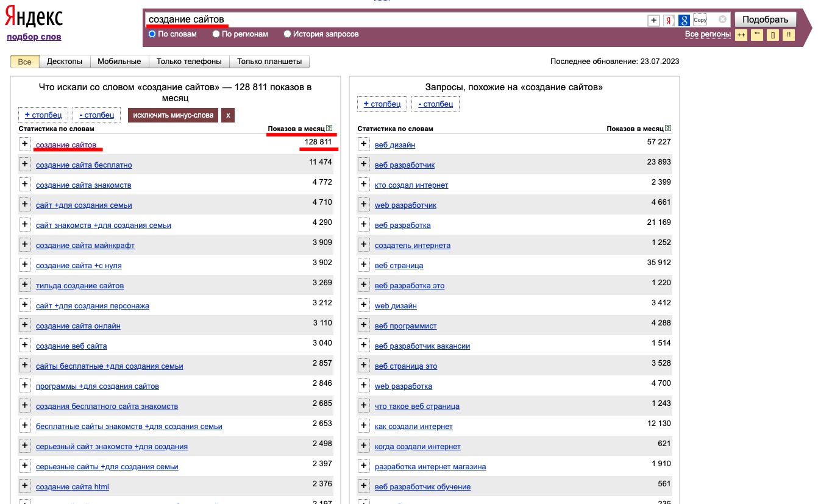Select the По словам radio button
The width and height of the screenshot is (818, 504).
152,34
